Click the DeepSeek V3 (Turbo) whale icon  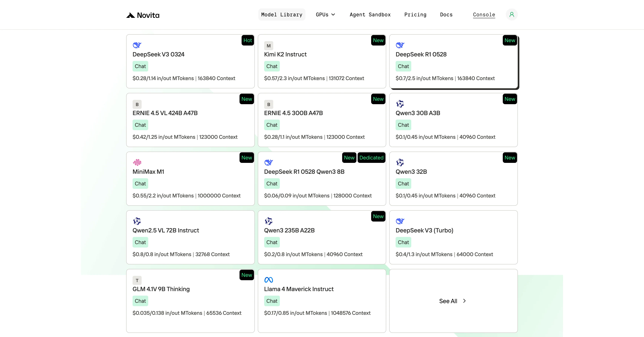point(400,221)
